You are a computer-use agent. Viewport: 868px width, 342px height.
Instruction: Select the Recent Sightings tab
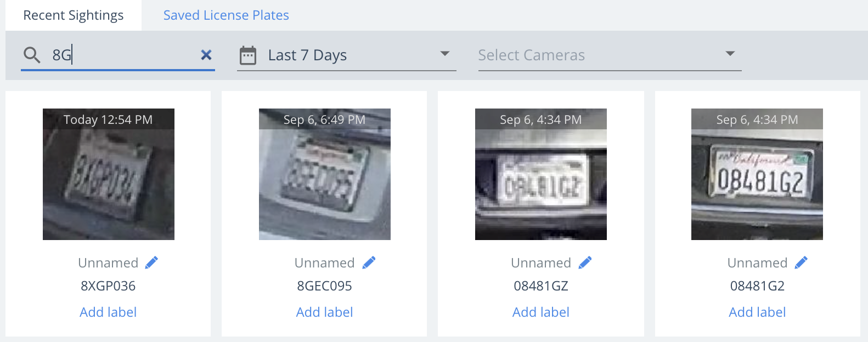coord(74,15)
